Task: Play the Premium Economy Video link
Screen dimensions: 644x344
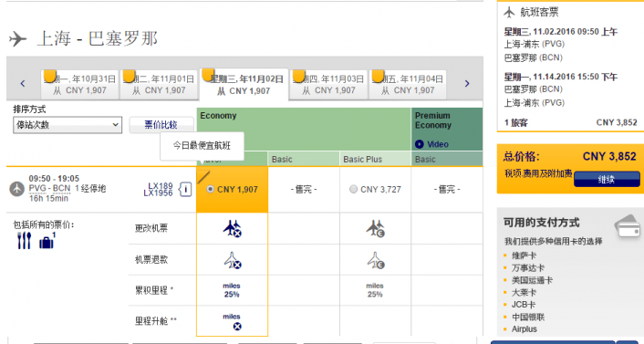Action: 431,144
